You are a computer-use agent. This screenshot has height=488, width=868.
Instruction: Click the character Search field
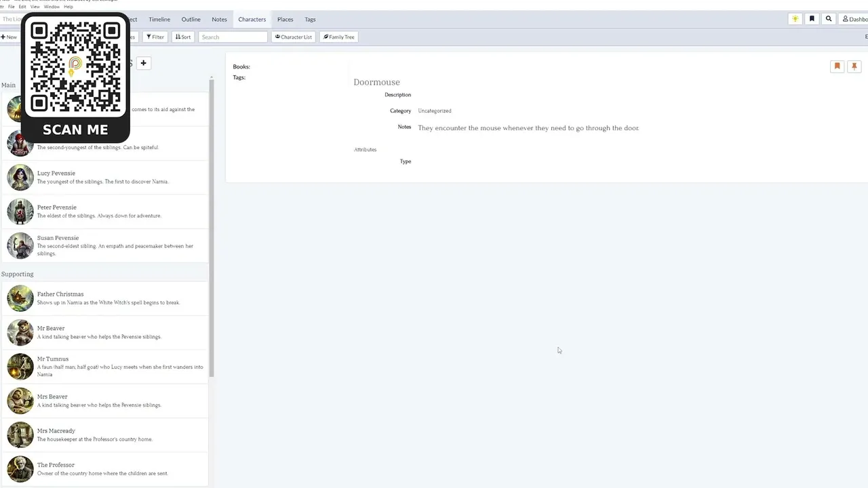(x=233, y=37)
